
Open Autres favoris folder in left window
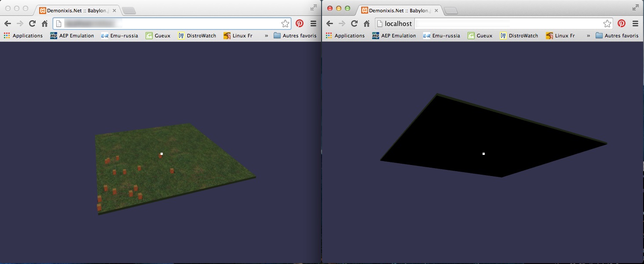click(x=295, y=36)
